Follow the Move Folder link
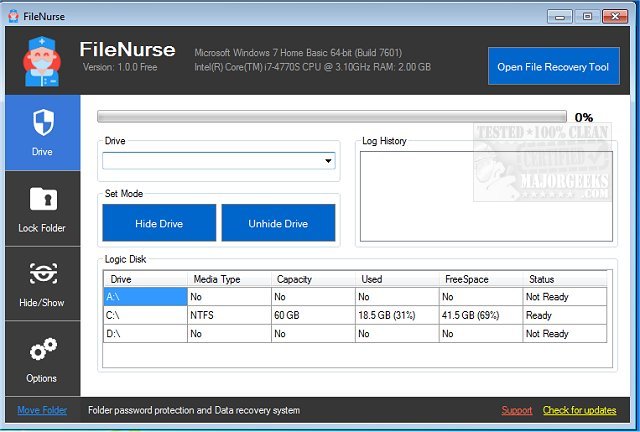This screenshot has height=432, width=640. click(x=42, y=410)
